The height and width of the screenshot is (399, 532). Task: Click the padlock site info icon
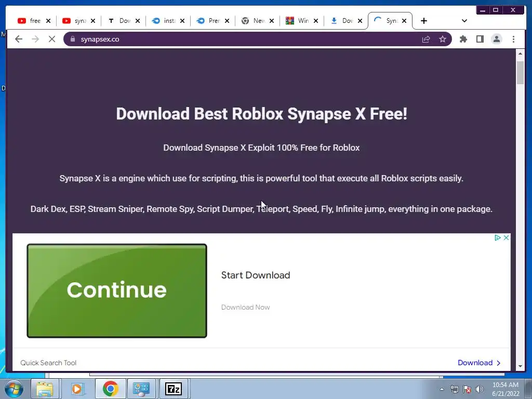pyautogui.click(x=73, y=39)
